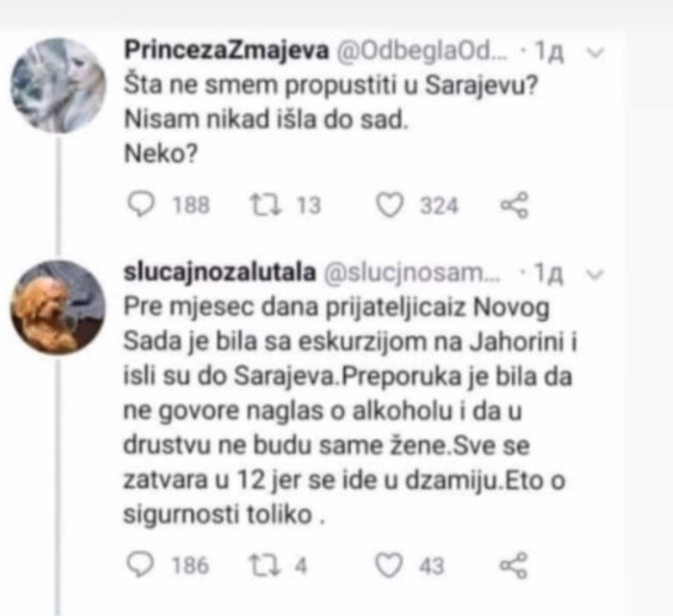This screenshot has width=673, height=616.
Task: Like slucajnozalutala's reply heart icon
Action: pos(389,565)
